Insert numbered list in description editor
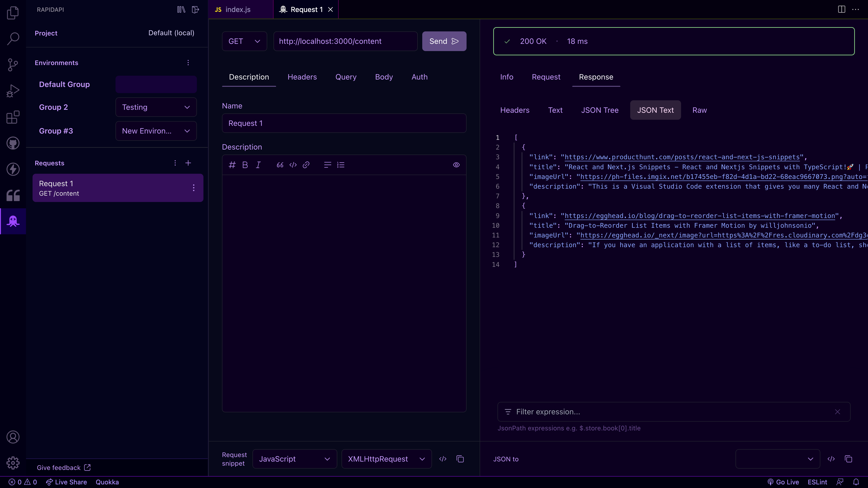The width and height of the screenshot is (868, 488). (341, 165)
